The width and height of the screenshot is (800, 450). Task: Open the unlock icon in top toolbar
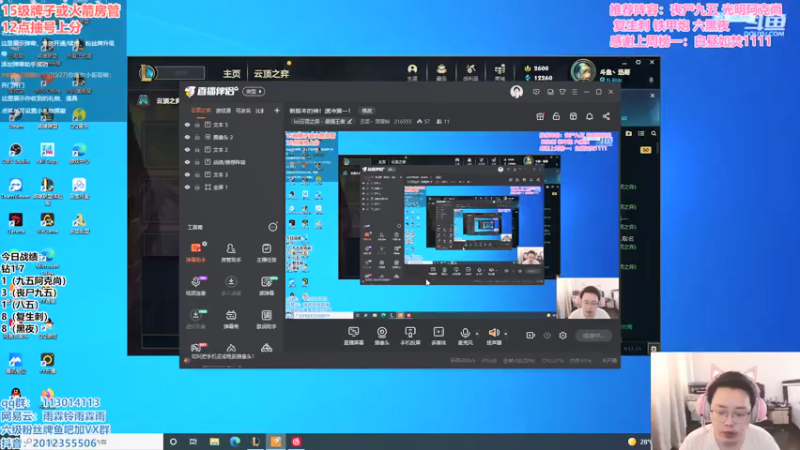tap(556, 116)
